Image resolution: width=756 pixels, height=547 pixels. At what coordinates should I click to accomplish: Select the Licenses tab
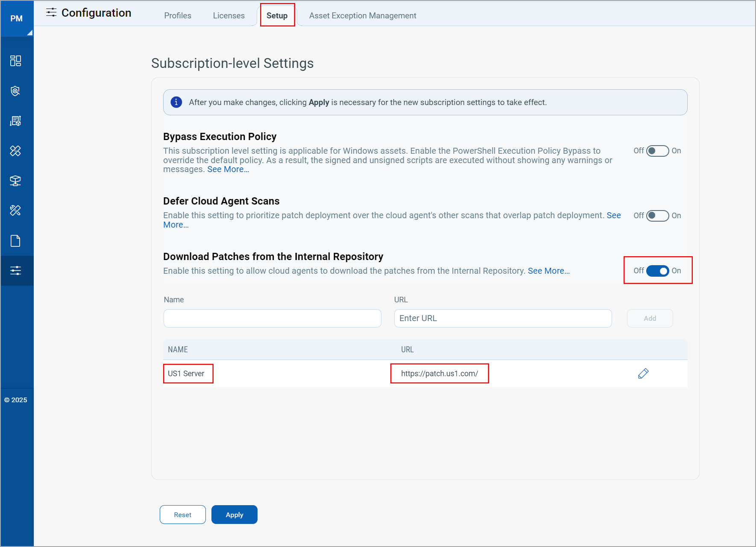click(x=229, y=15)
